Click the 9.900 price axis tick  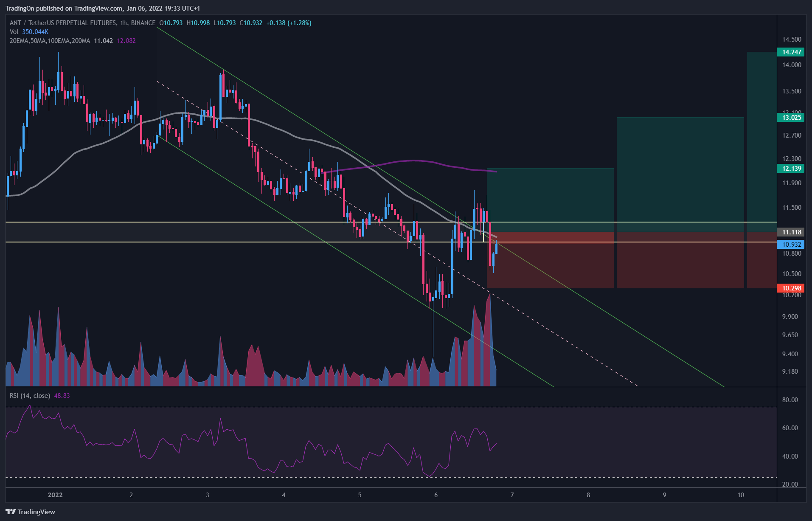coord(790,317)
